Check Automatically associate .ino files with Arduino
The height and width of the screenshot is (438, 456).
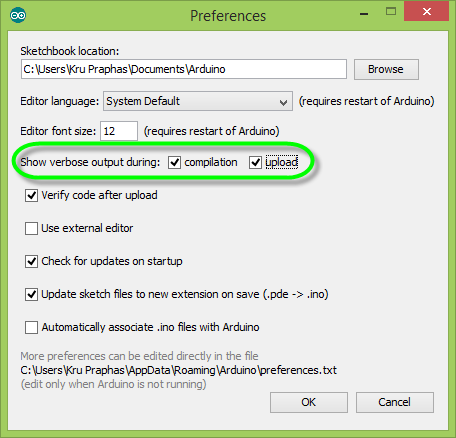pos(31,327)
